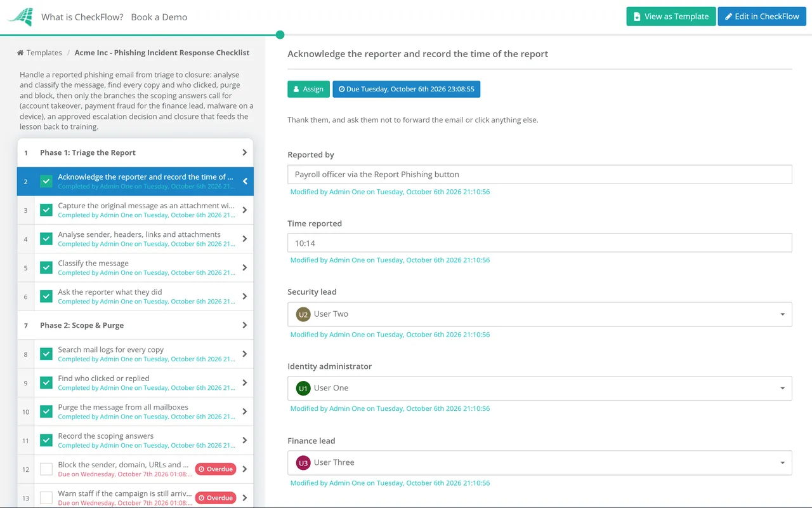The width and height of the screenshot is (812, 508).
Task: Open the Finance lead User Three dropdown
Action: click(x=539, y=463)
